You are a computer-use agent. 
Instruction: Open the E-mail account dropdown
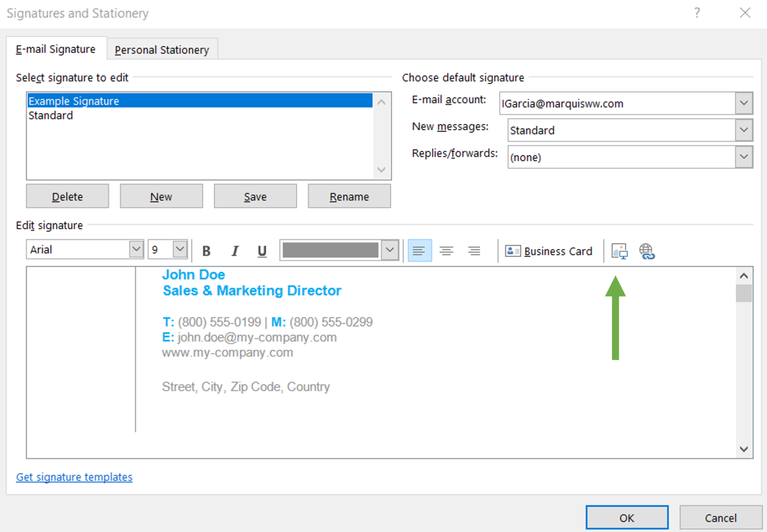(x=744, y=103)
